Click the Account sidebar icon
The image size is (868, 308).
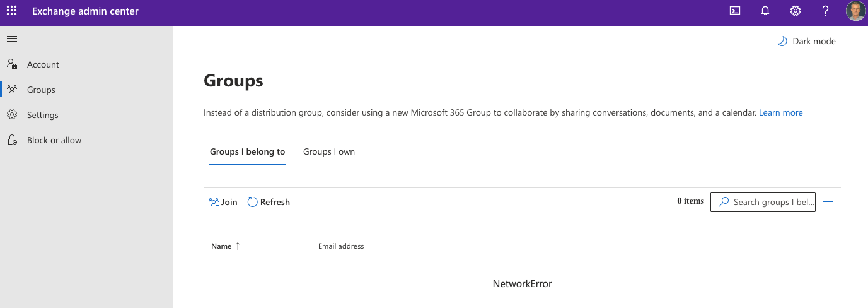click(x=12, y=64)
